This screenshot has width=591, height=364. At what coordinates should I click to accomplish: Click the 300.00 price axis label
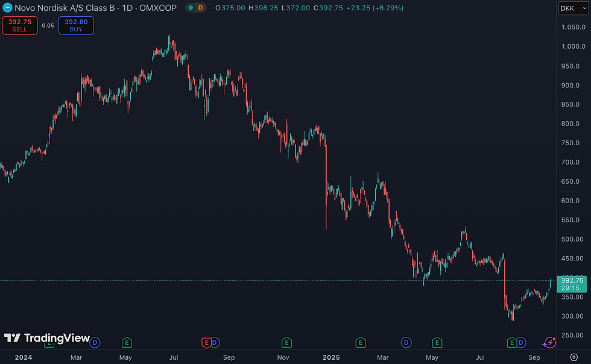point(572,316)
